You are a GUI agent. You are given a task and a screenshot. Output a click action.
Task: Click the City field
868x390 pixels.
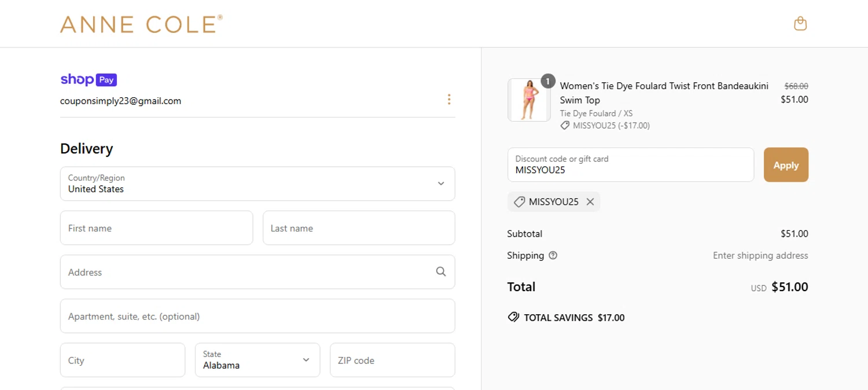pyautogui.click(x=123, y=360)
